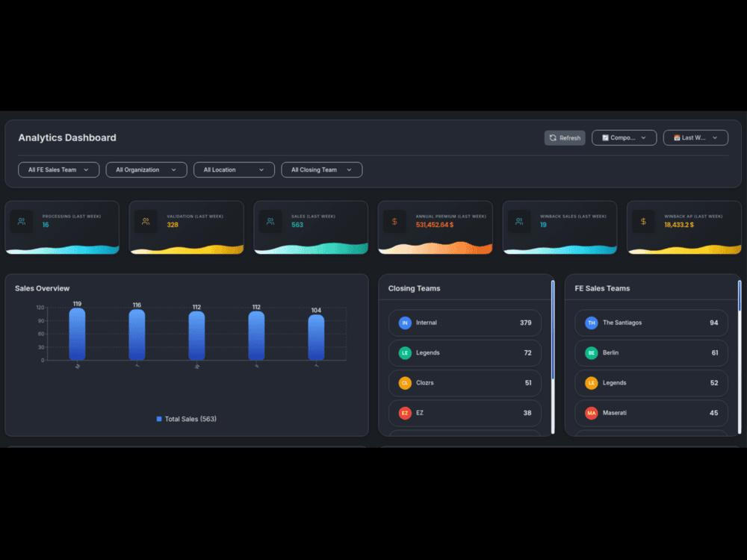Click the Validation value 328
The width and height of the screenshot is (747, 560).
[x=173, y=225]
